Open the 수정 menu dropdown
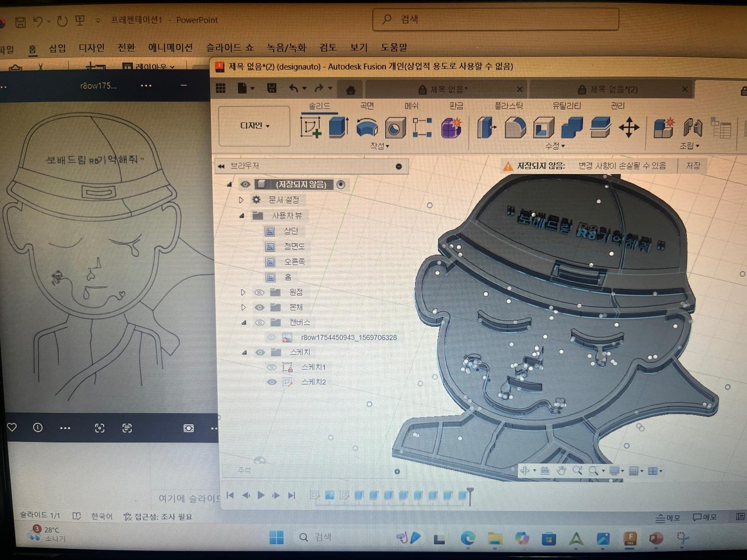The height and width of the screenshot is (560, 747). [555, 146]
